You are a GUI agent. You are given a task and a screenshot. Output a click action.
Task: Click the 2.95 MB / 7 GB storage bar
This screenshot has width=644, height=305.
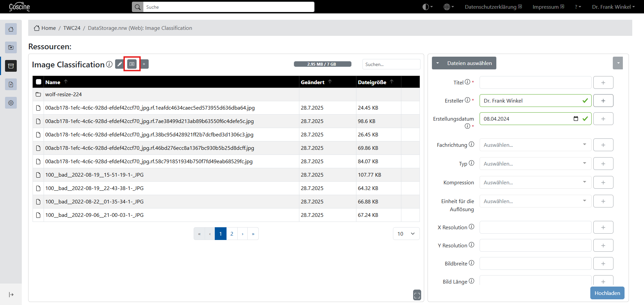pos(322,64)
